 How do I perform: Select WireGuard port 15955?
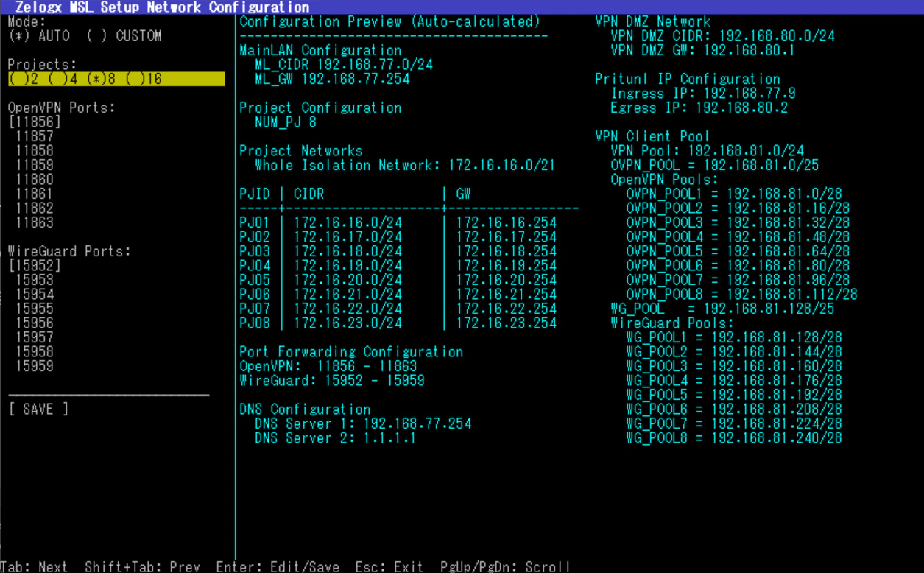click(x=35, y=309)
